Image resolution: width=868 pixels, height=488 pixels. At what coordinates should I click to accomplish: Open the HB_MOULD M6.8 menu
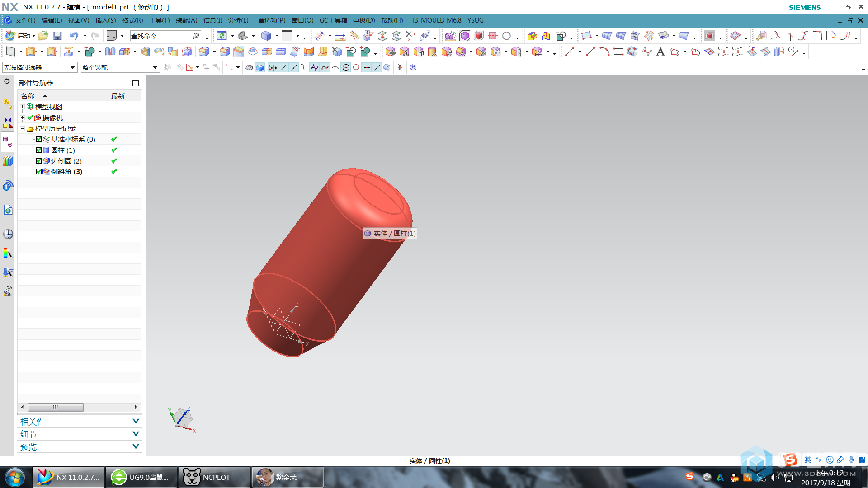pos(435,20)
